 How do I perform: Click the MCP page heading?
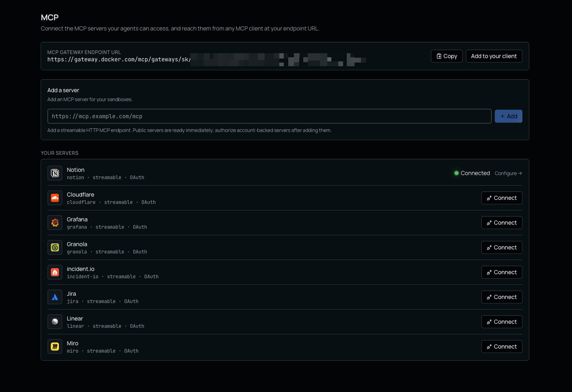[50, 17]
